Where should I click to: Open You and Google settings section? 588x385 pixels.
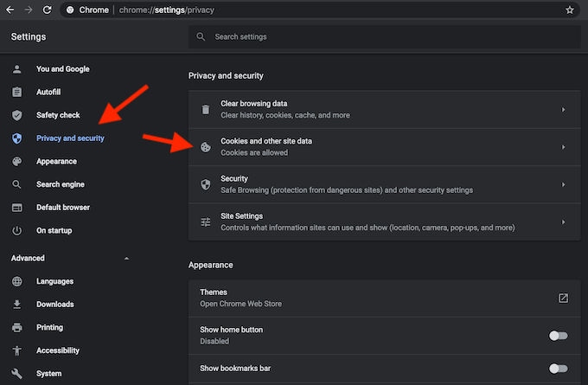point(62,69)
